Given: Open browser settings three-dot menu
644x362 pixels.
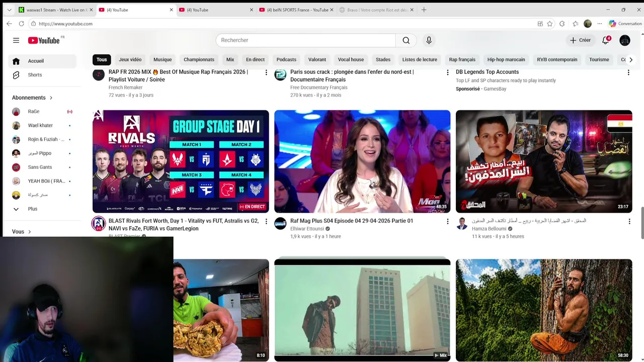Looking at the screenshot, I should point(599,24).
